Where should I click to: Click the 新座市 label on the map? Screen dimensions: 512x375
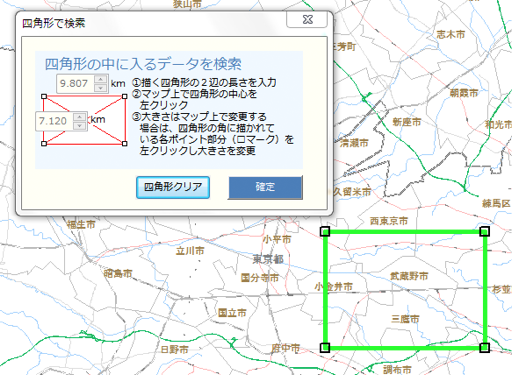[x=407, y=122]
